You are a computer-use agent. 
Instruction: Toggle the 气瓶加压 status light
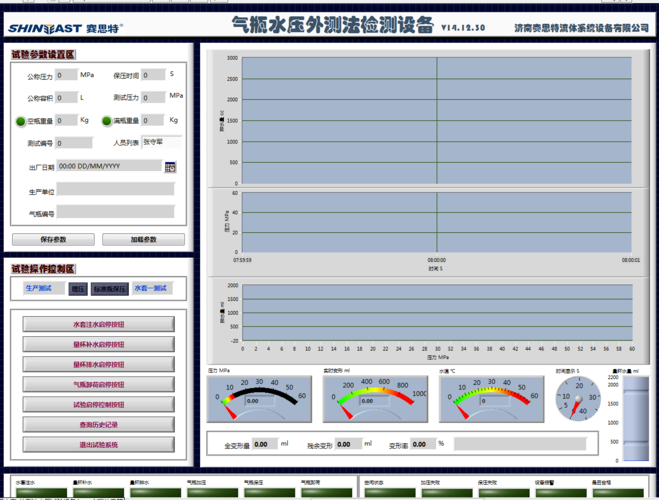point(212,492)
